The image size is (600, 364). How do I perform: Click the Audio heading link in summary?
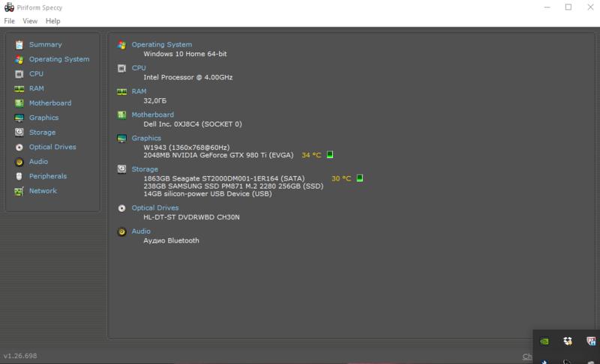coord(141,231)
